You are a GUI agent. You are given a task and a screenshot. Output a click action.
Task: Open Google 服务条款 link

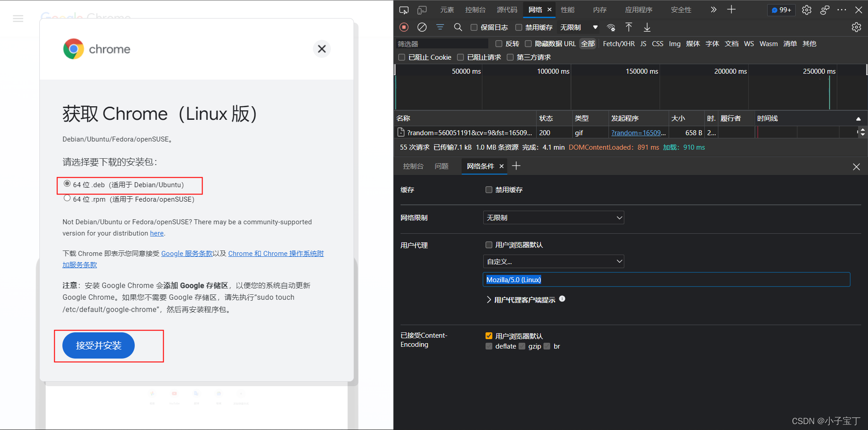[187, 254]
